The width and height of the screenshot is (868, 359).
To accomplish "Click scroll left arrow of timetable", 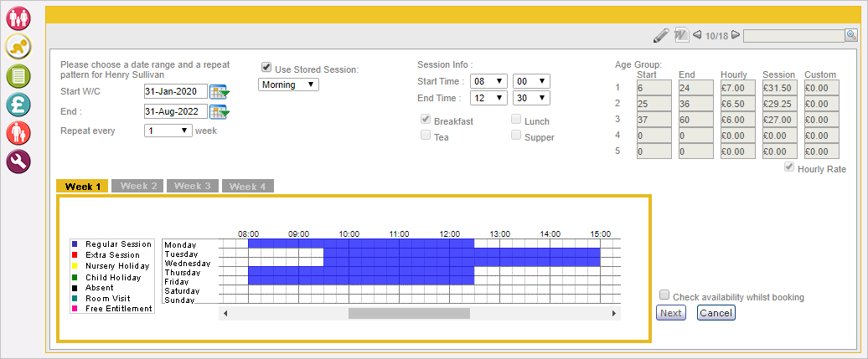I will (225, 314).
